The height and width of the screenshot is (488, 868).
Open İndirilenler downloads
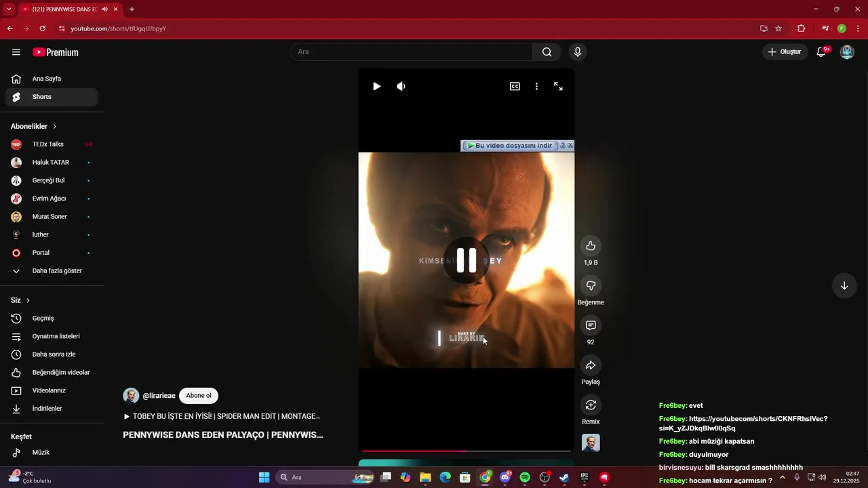(x=52, y=409)
